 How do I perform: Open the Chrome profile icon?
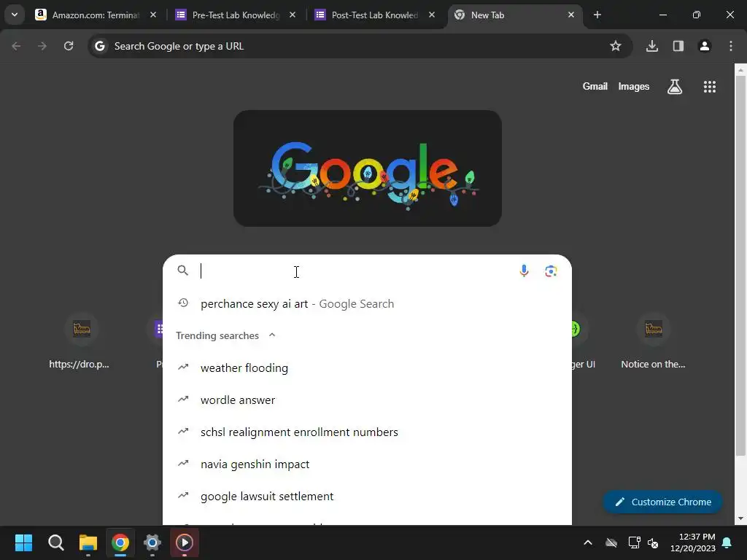pyautogui.click(x=705, y=46)
